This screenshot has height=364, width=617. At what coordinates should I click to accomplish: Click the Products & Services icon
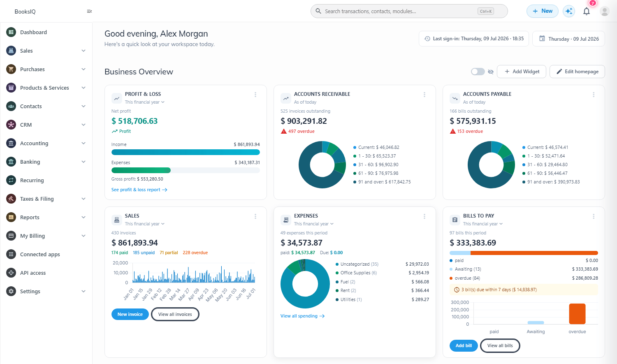point(11,88)
